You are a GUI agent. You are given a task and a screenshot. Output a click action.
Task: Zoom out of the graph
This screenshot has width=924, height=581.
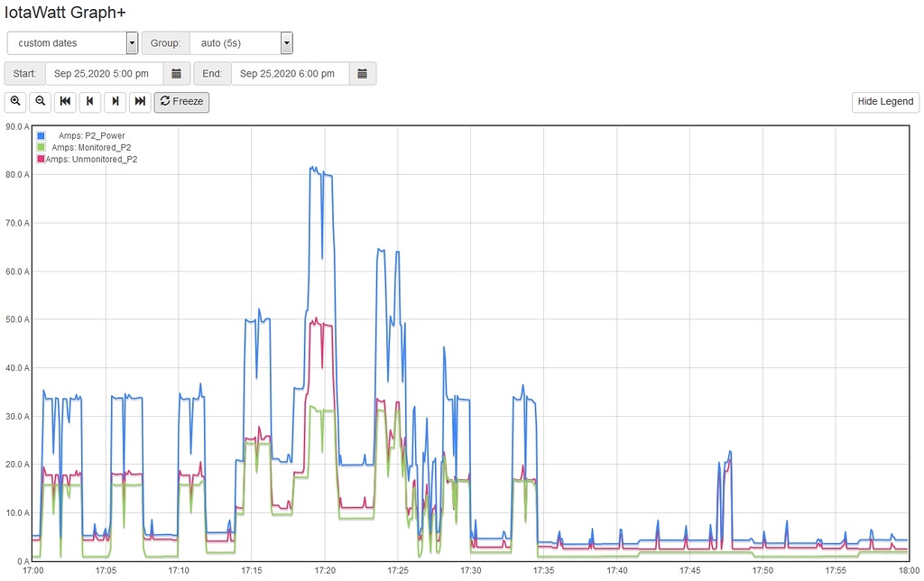(41, 102)
